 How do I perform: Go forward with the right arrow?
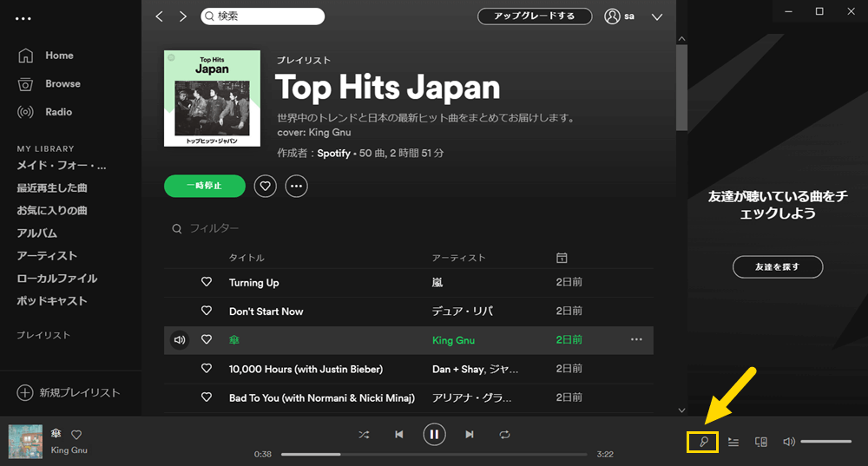(183, 16)
